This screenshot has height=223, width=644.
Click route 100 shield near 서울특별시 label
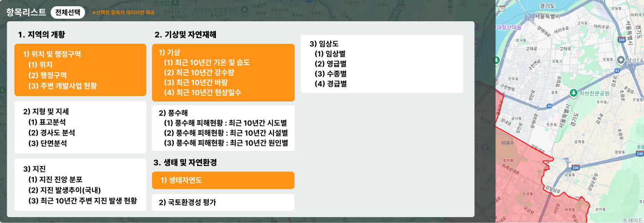click(x=621, y=40)
